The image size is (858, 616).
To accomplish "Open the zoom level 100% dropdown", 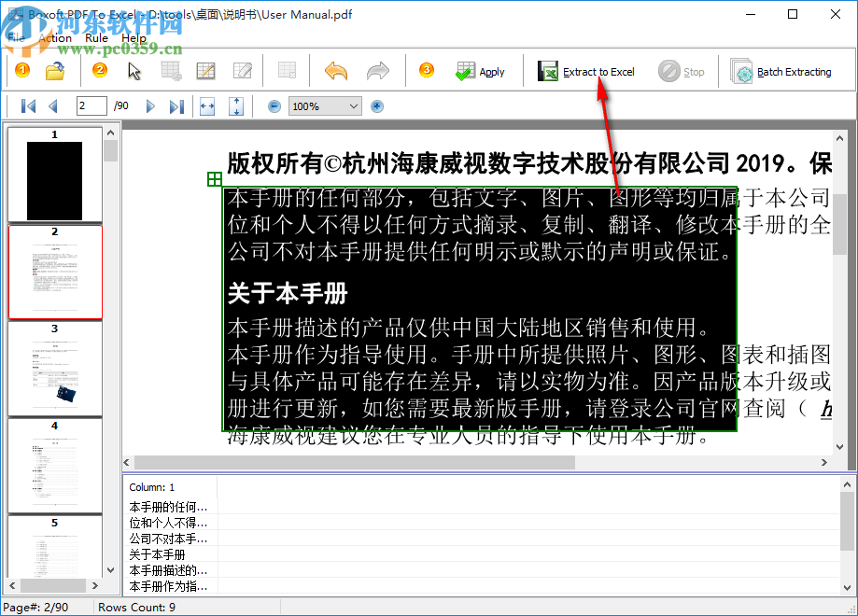I will (x=352, y=105).
